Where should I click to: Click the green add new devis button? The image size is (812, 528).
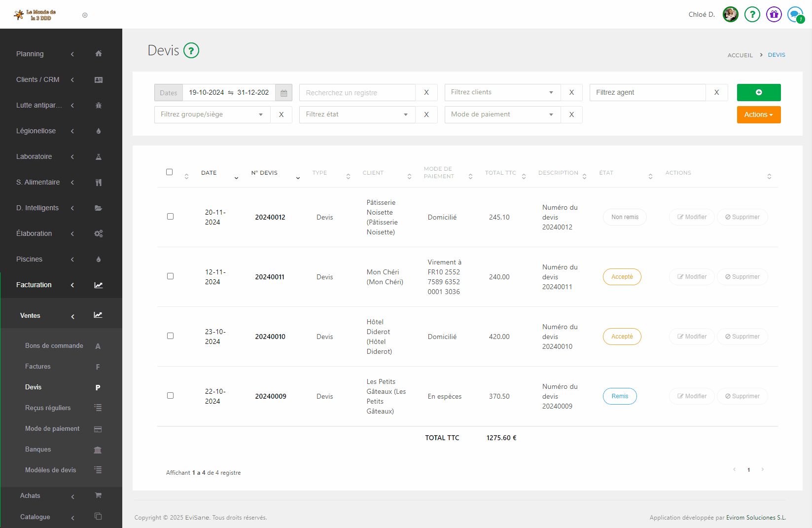[759, 92]
